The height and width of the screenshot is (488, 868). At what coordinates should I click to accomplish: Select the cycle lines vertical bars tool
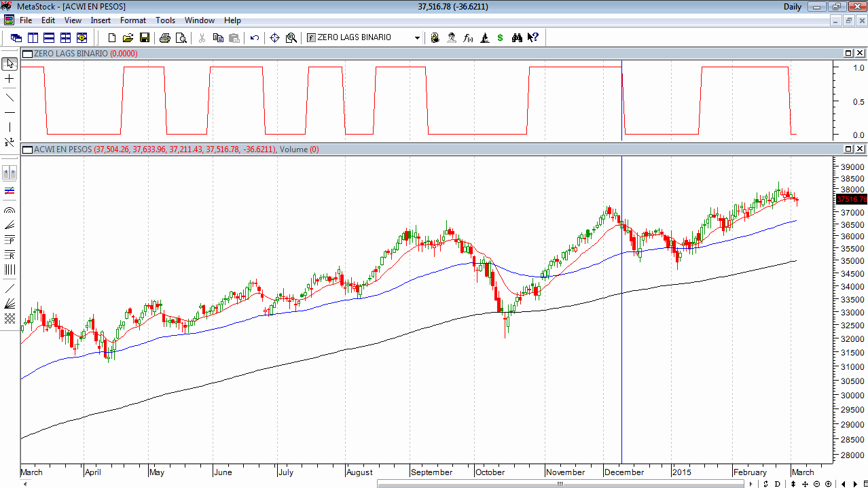click(x=10, y=270)
